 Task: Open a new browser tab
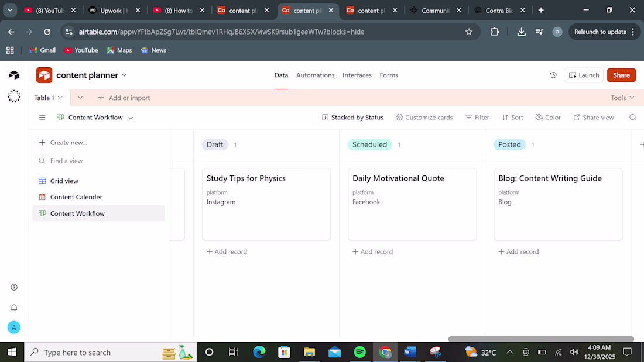point(541,11)
